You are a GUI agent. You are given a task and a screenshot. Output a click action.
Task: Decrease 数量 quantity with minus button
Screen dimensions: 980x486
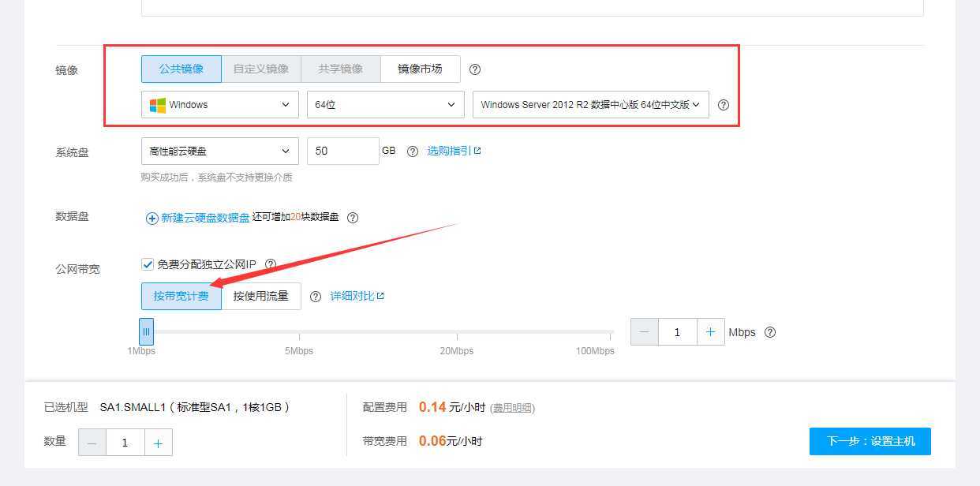[92, 443]
